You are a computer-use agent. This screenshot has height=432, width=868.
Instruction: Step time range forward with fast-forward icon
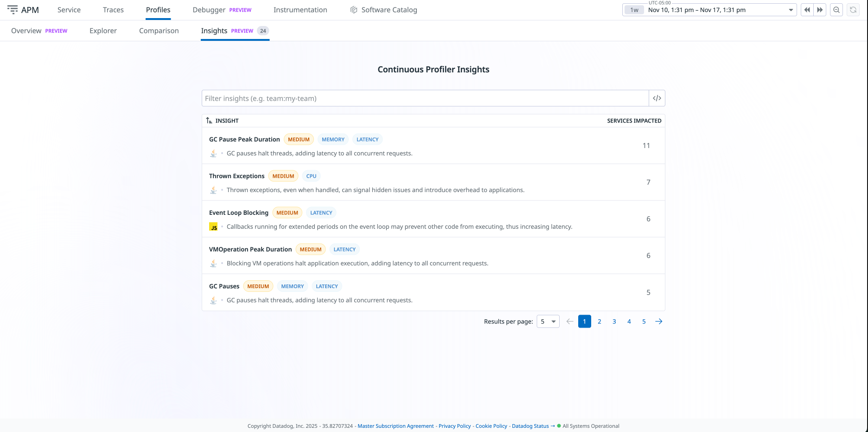[820, 10]
